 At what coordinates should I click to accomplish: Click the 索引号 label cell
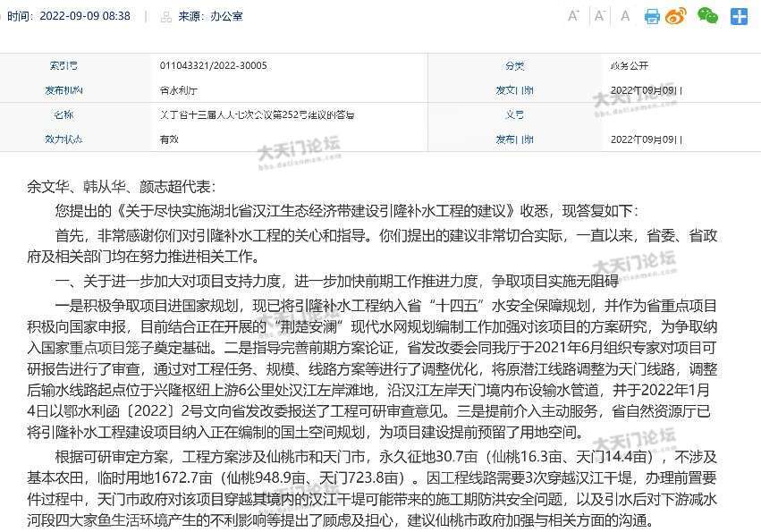63,66
